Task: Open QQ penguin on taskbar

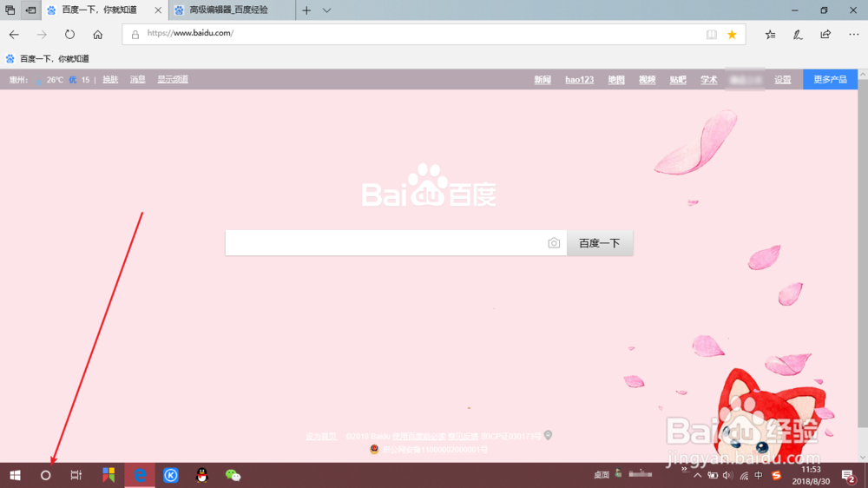Action: (x=202, y=475)
